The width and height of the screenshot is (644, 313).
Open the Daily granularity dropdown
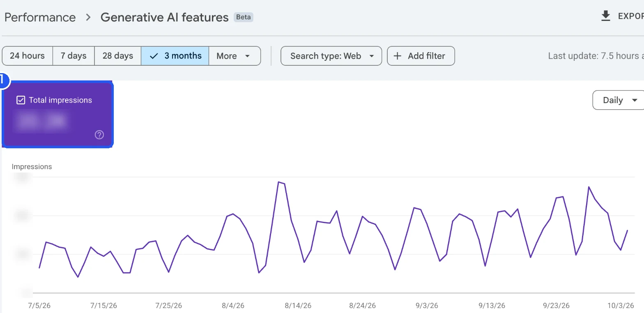(619, 100)
